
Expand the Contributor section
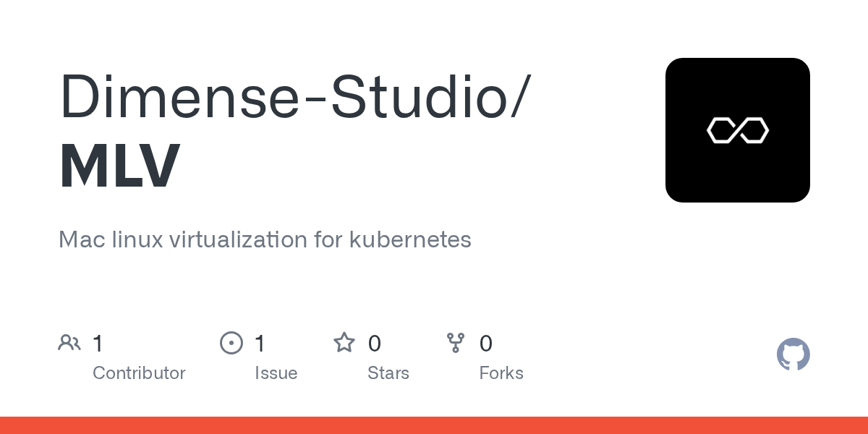tap(139, 373)
